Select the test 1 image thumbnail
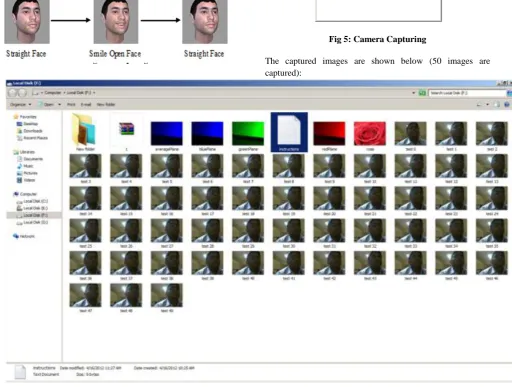 click(451, 133)
